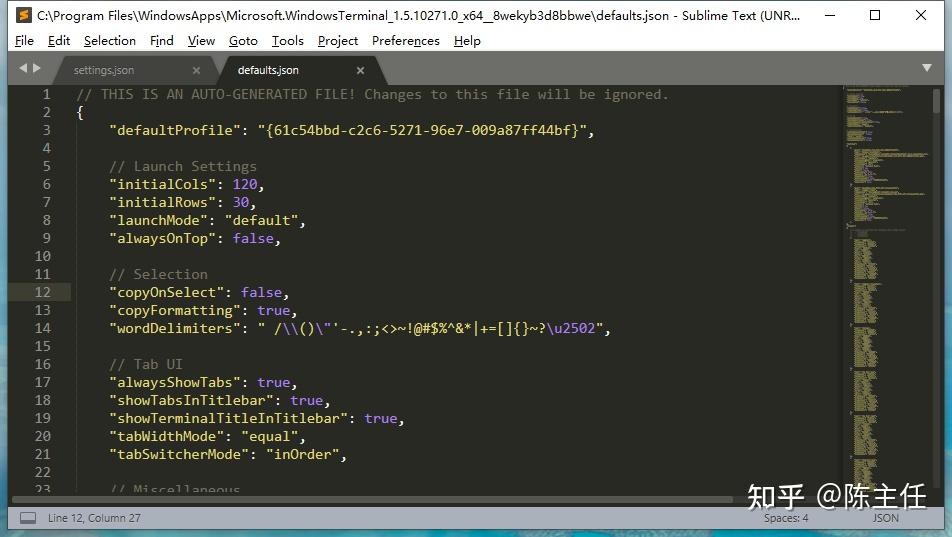Close the settings.json tab
Viewport: 952px width, 537px height.
point(196,70)
